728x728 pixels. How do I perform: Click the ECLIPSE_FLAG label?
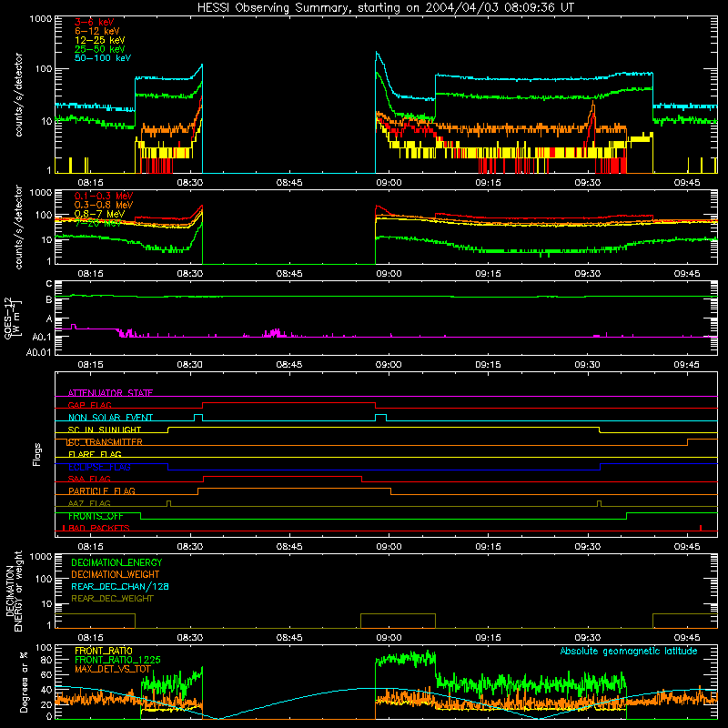tap(99, 467)
